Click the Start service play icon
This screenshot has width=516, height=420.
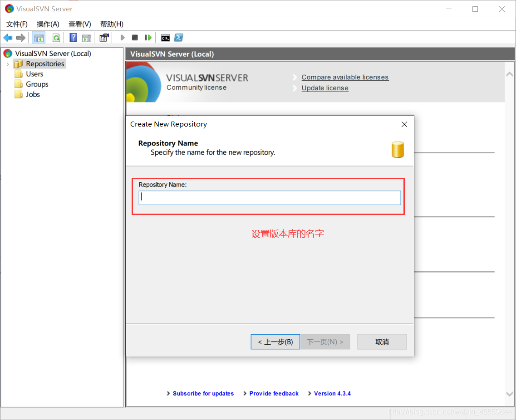pos(123,38)
